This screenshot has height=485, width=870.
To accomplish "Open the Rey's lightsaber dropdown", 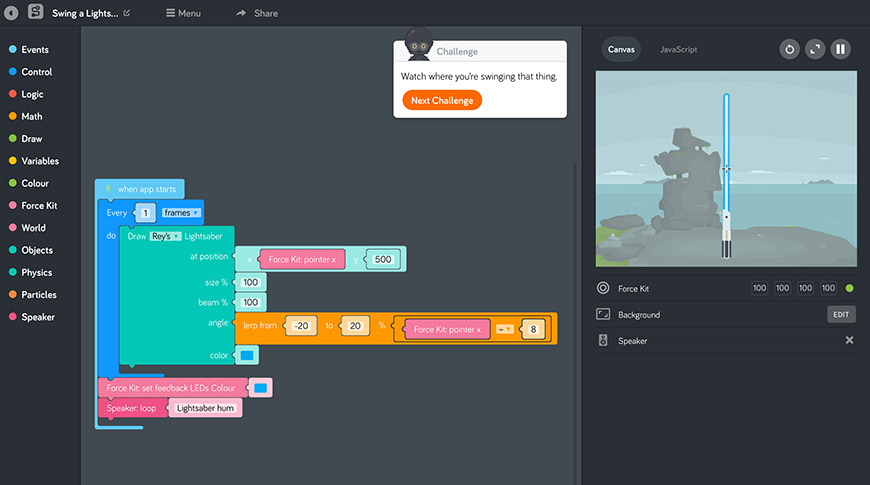I will [x=165, y=236].
